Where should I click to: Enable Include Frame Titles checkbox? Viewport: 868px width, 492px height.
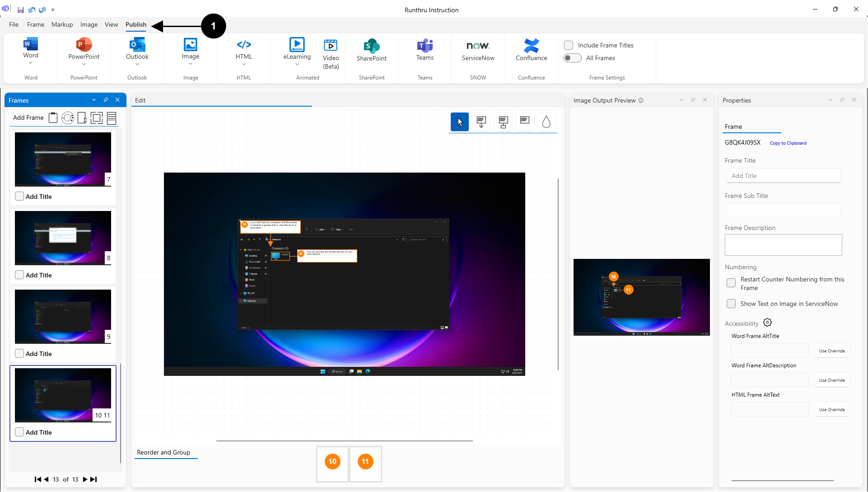coord(569,45)
